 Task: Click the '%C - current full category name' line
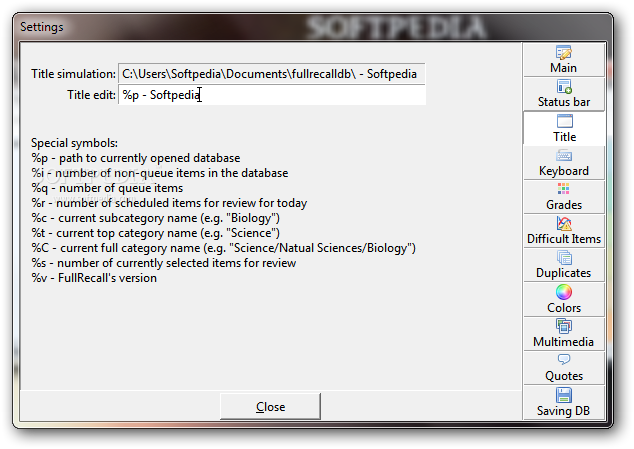point(224,248)
